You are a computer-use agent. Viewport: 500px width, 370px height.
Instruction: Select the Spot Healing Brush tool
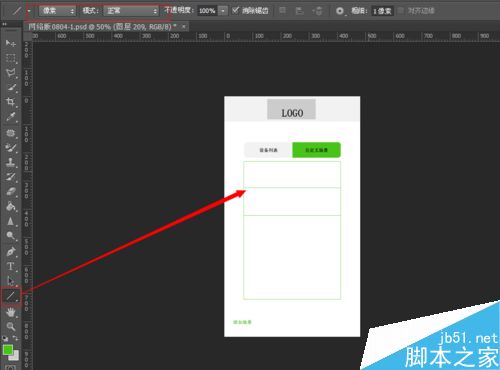point(11,133)
